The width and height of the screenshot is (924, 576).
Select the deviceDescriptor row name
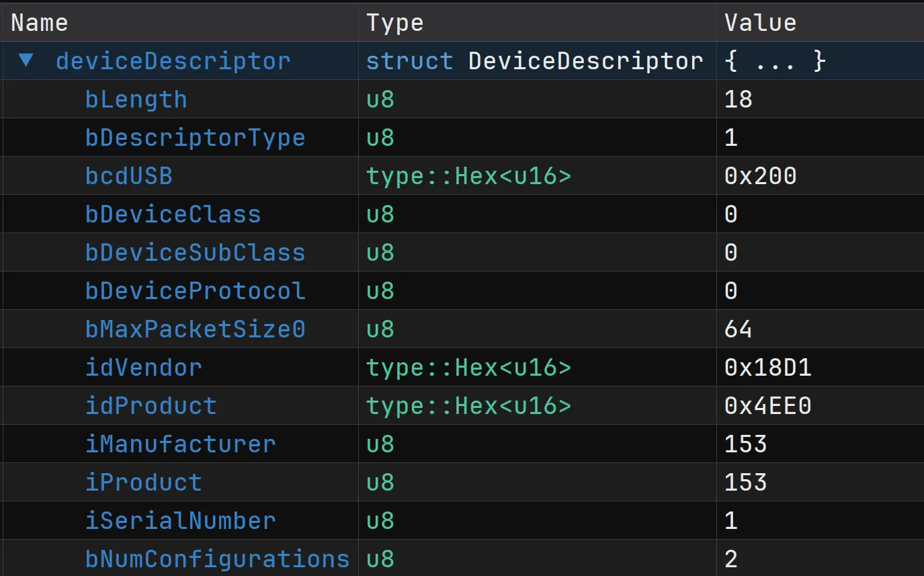pyautogui.click(x=173, y=61)
